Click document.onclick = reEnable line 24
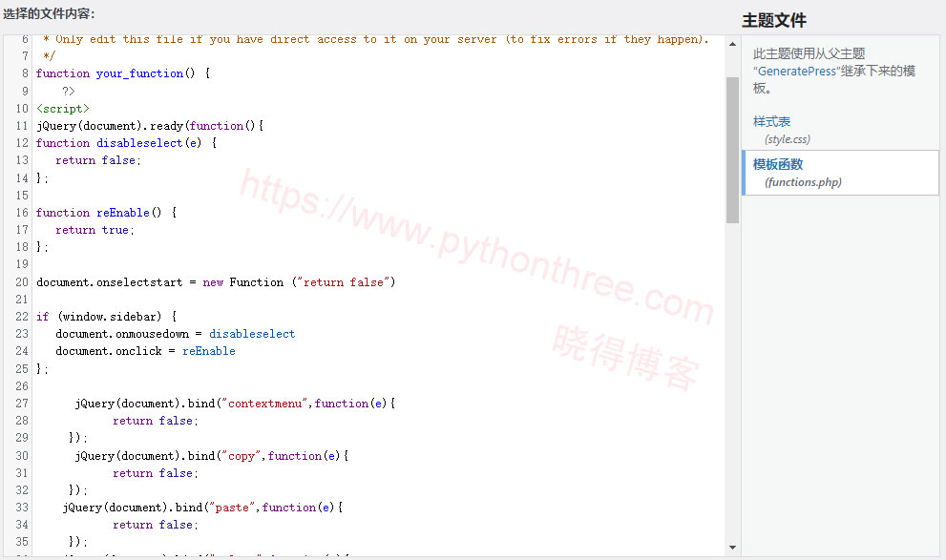 pyautogui.click(x=145, y=351)
